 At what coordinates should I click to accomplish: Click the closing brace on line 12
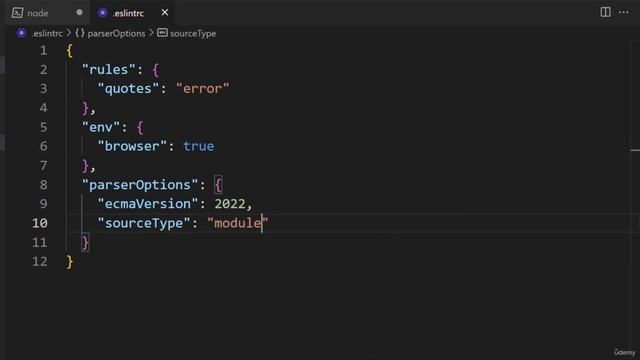click(70, 262)
